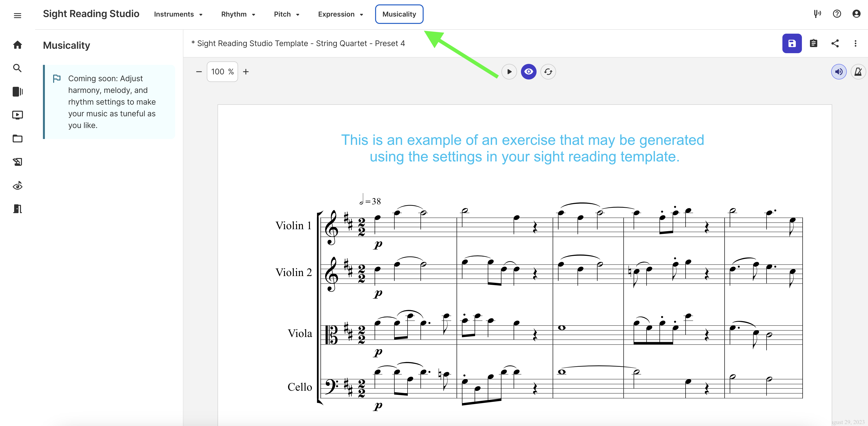Increase zoom with plus button
The image size is (868, 426).
pyautogui.click(x=246, y=72)
